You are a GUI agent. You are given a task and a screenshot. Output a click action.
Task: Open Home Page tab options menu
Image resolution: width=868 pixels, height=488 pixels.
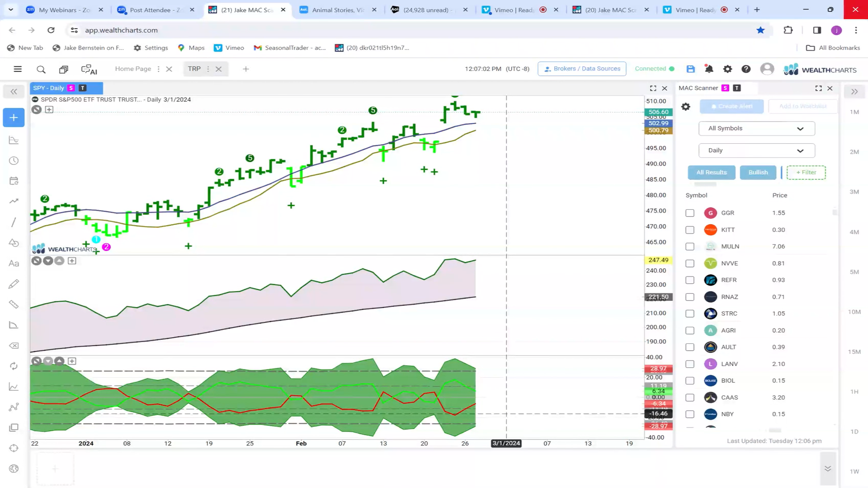tap(158, 69)
